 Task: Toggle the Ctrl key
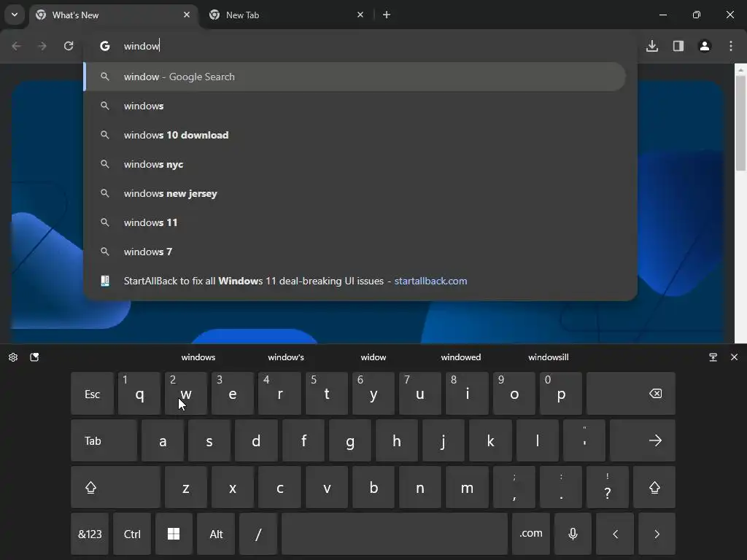132,534
